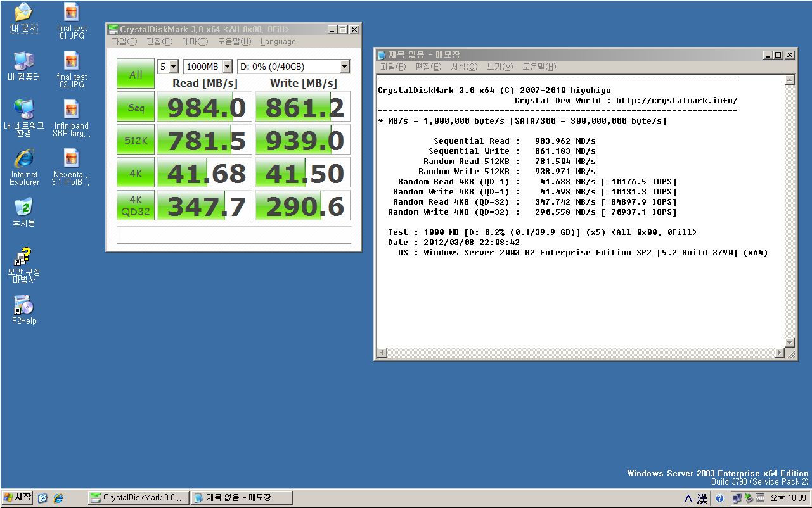The height and width of the screenshot is (508, 812).
Task: Click the A input mode indicator
Action: [x=689, y=498]
